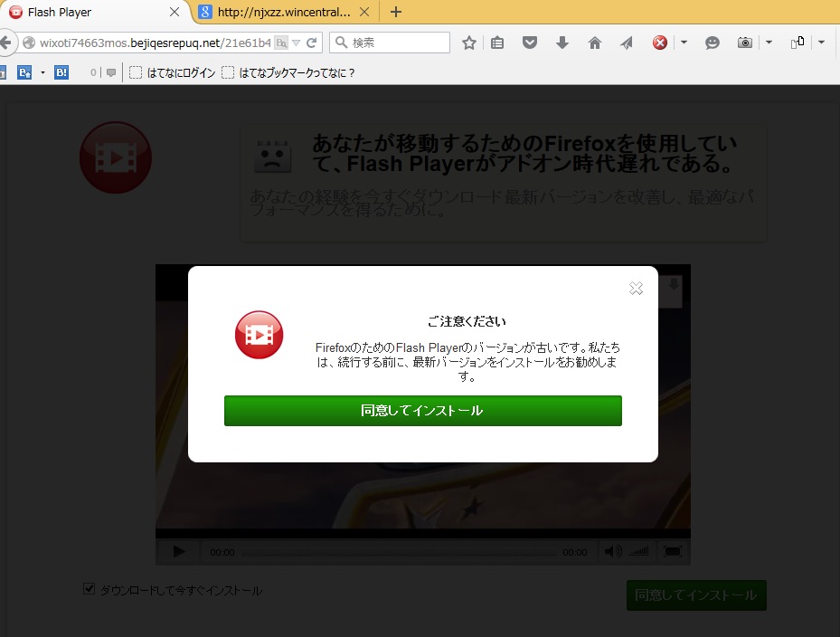Open the dropdown beside the red X icon
Viewport: 840px width, 637px height.
point(684,42)
